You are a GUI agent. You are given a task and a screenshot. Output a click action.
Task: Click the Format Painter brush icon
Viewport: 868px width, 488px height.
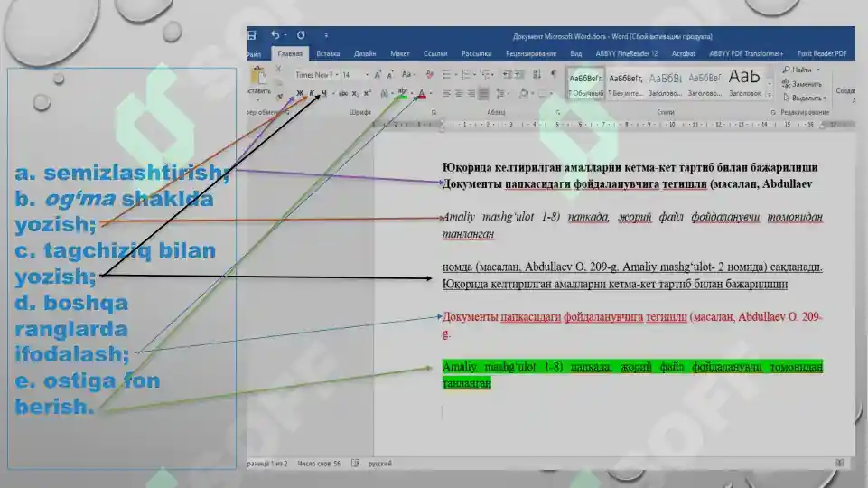tap(280, 96)
